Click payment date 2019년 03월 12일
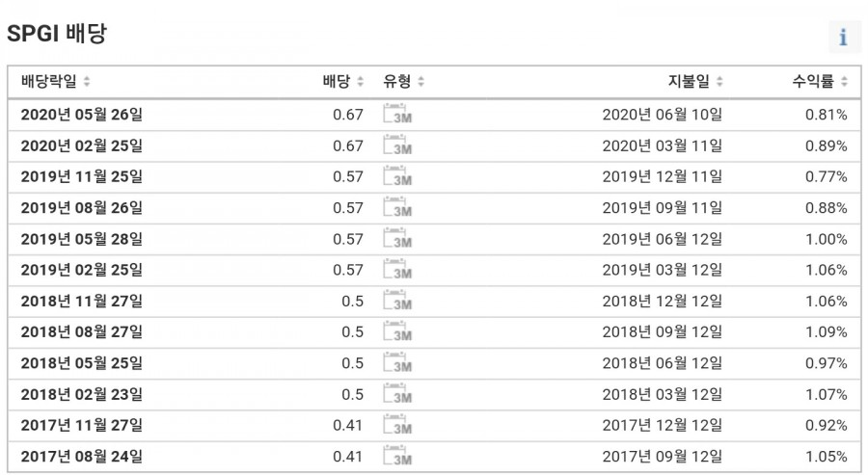Image resolution: width=868 pixels, height=475 pixels. [x=663, y=270]
